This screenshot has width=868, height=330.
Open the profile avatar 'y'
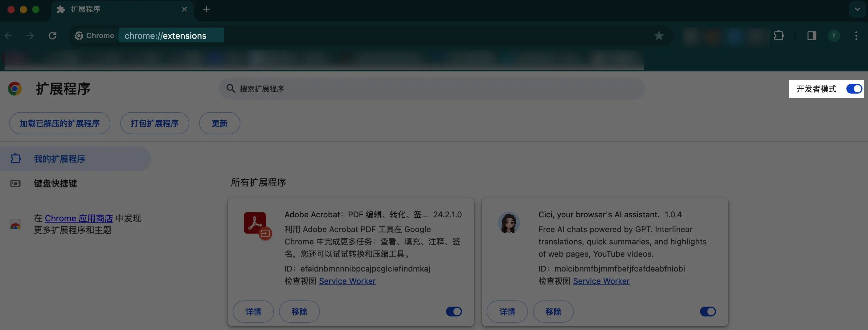[834, 36]
